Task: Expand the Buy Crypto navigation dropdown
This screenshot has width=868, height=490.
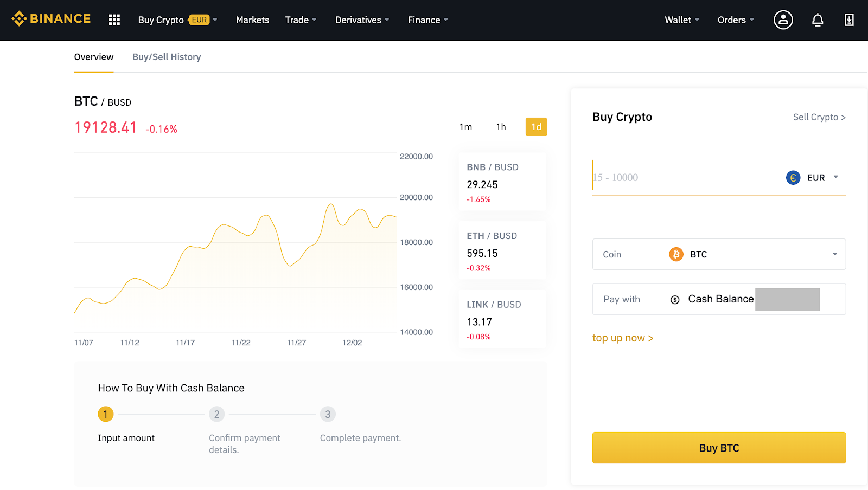Action: pos(177,20)
